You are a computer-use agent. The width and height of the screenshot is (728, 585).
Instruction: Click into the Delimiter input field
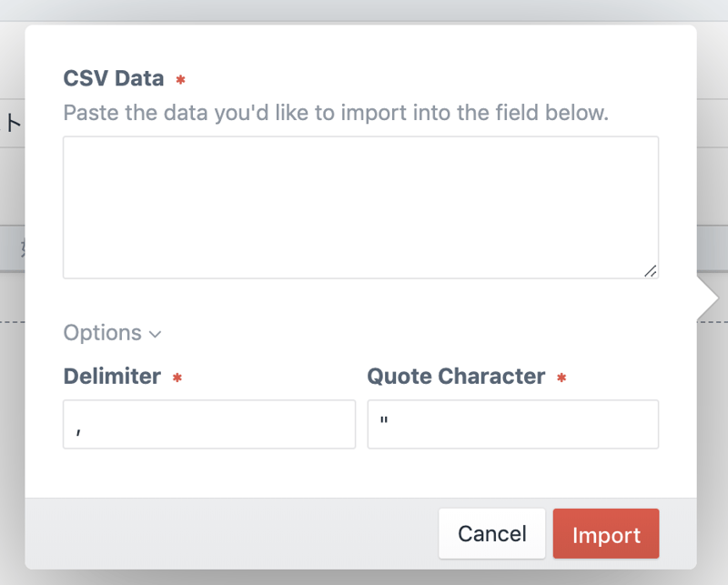pyautogui.click(x=208, y=424)
